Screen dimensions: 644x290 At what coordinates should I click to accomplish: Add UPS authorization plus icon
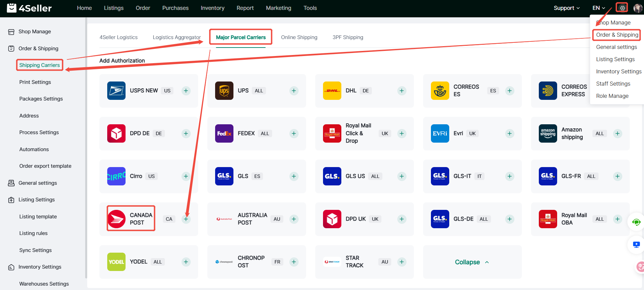coord(294,91)
